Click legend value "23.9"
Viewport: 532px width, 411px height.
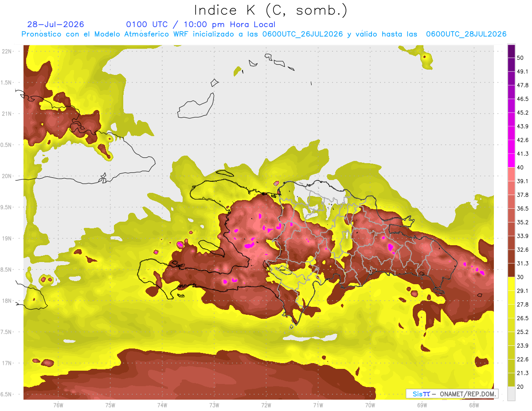(523, 345)
